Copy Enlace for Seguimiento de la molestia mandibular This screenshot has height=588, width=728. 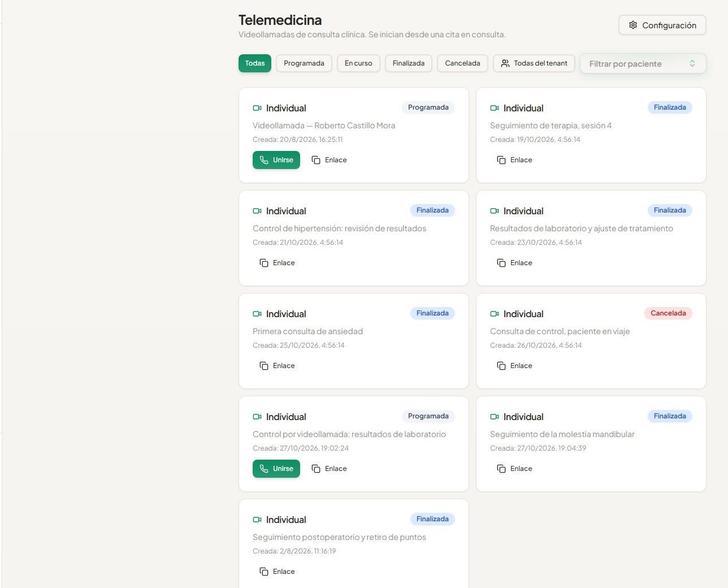click(x=514, y=469)
